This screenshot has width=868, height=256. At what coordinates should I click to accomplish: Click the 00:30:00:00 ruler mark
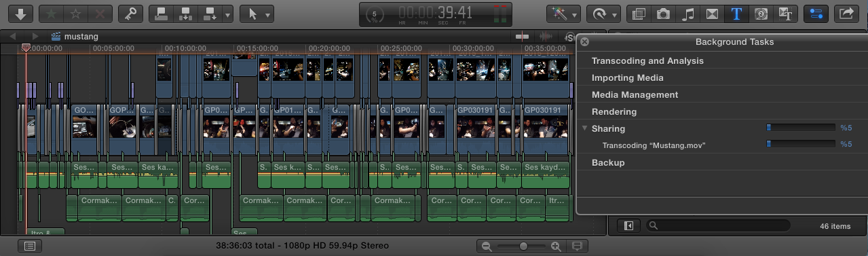coord(473,48)
